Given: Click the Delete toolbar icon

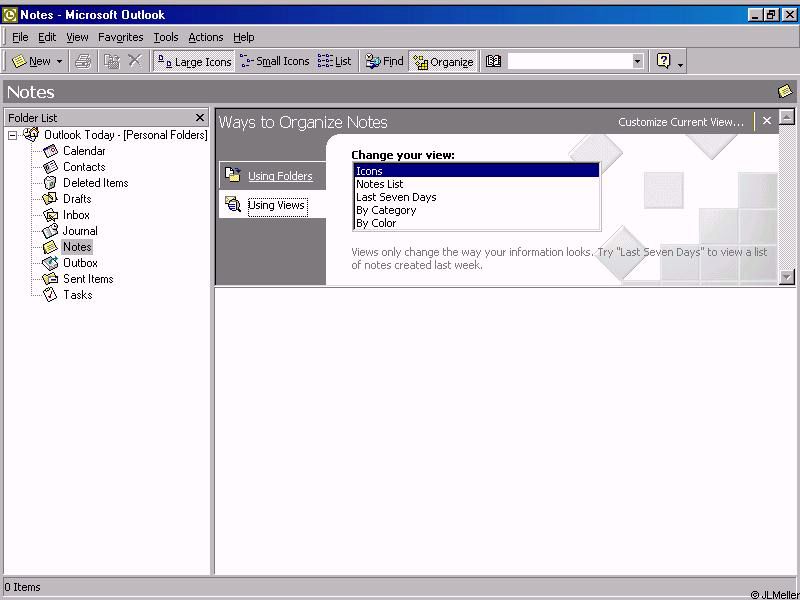Looking at the screenshot, I should coord(135,61).
